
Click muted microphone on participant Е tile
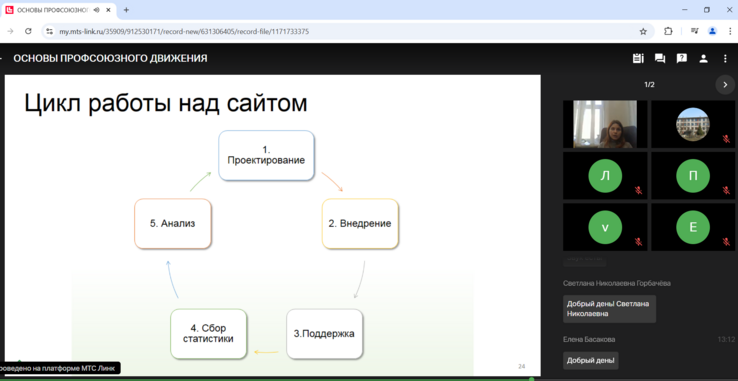coord(726,242)
